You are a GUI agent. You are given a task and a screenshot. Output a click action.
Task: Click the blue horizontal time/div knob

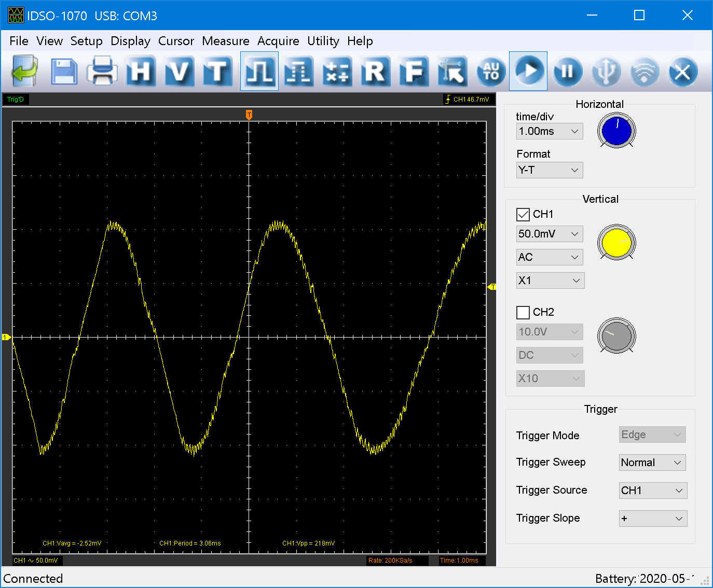pyautogui.click(x=616, y=131)
